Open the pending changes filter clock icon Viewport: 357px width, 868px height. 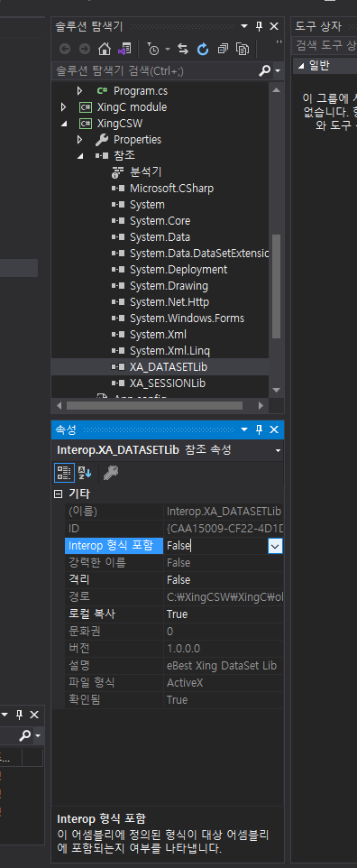[x=153, y=50]
